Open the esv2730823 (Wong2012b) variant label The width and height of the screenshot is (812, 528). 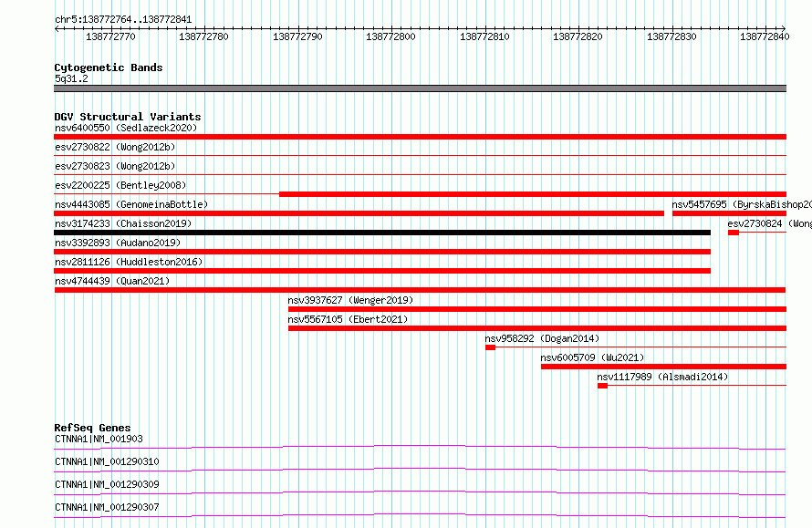coord(115,166)
